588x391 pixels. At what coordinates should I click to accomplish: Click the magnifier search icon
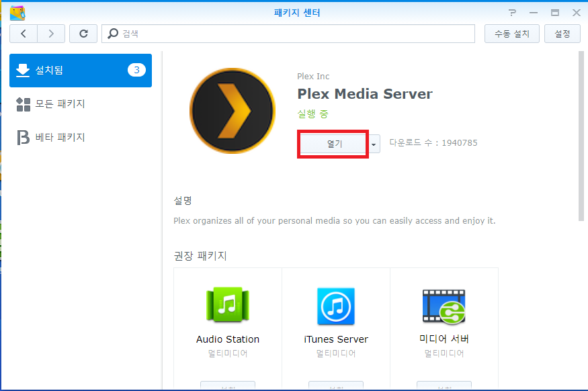[x=112, y=34]
